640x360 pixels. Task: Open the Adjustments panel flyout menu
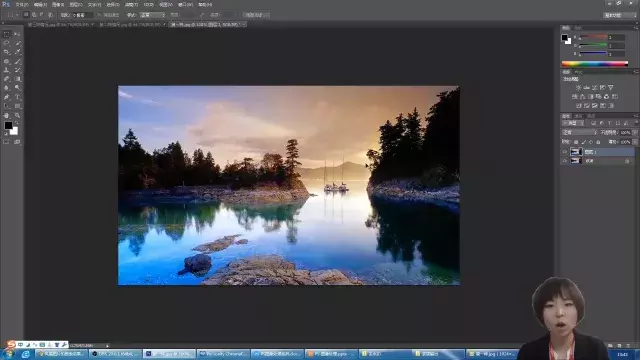coord(636,72)
